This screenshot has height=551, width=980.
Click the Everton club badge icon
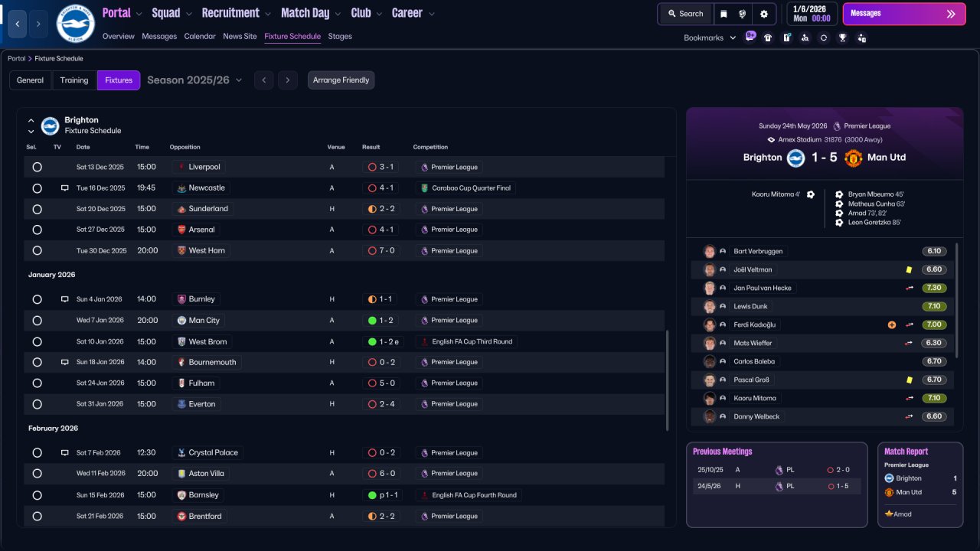(181, 404)
